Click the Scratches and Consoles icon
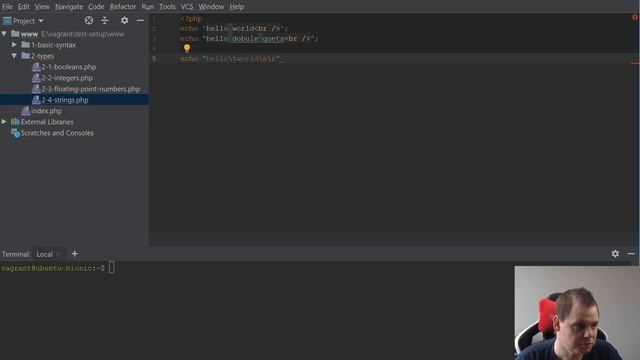Screen dimensions: 640x360 (15, 133)
